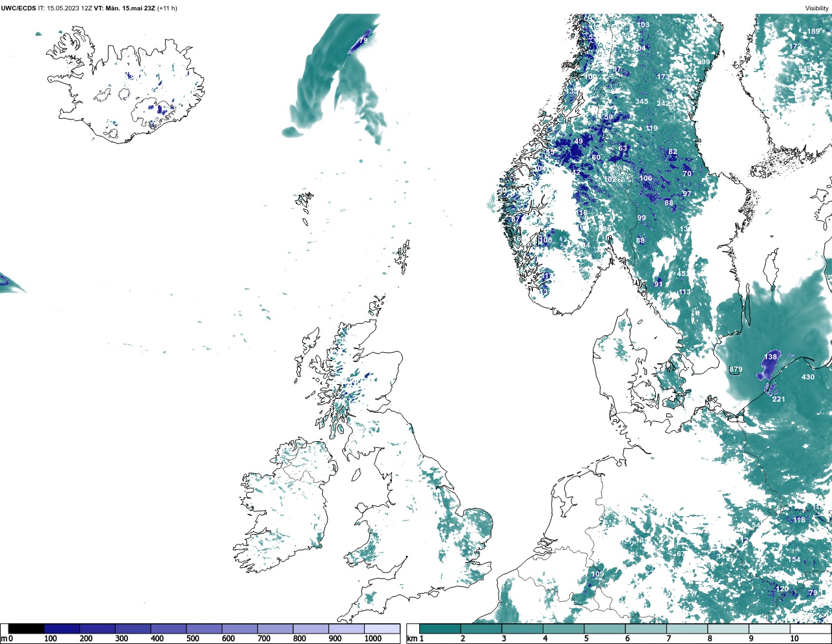
Task: Click the '999' visibility value on map
Action: [x=704, y=62]
